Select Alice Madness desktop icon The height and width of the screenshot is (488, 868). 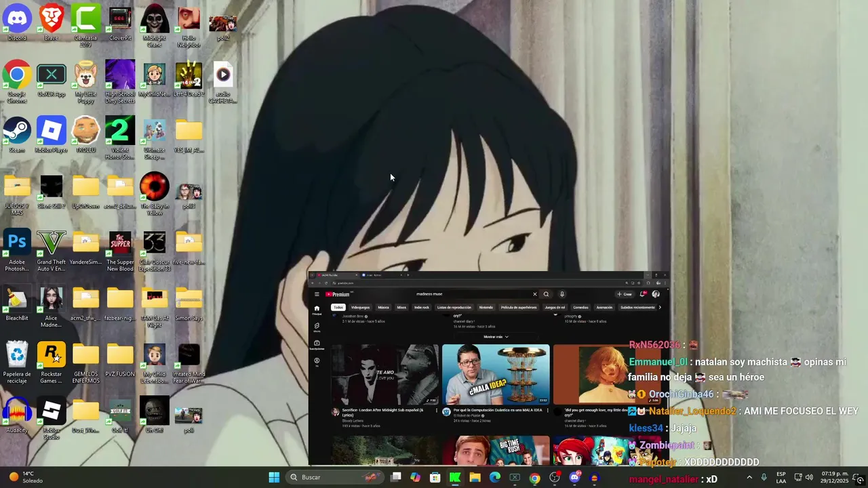coord(52,307)
